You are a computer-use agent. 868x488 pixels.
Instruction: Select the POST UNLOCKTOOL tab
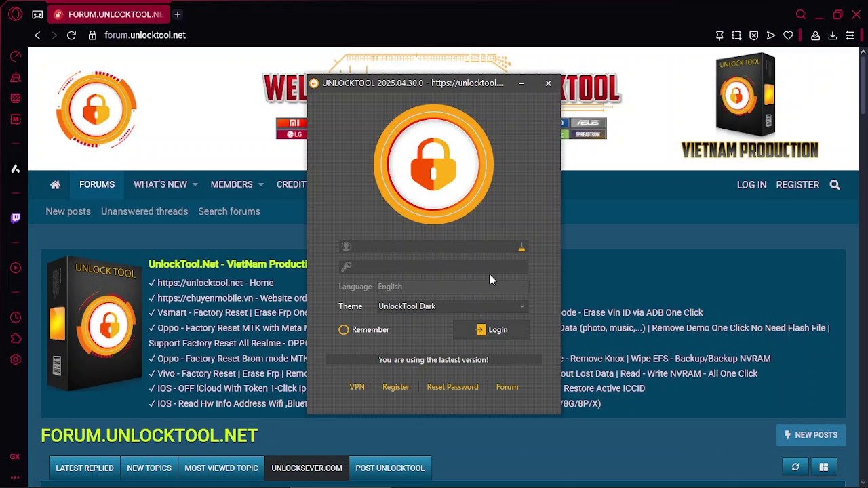pos(390,468)
